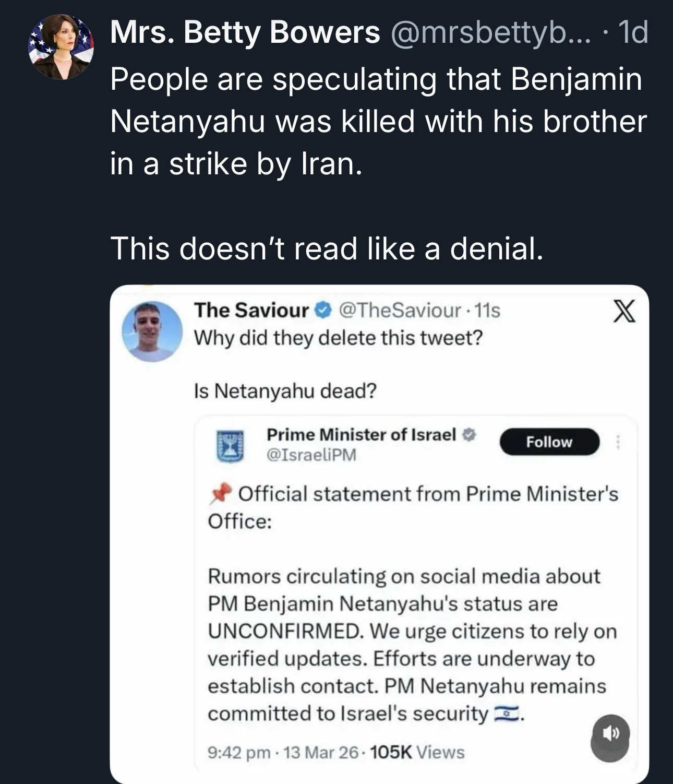Viewport: 673px width, 784px height.
Task: Click the X logo in embedded tweet
Action: tap(623, 313)
